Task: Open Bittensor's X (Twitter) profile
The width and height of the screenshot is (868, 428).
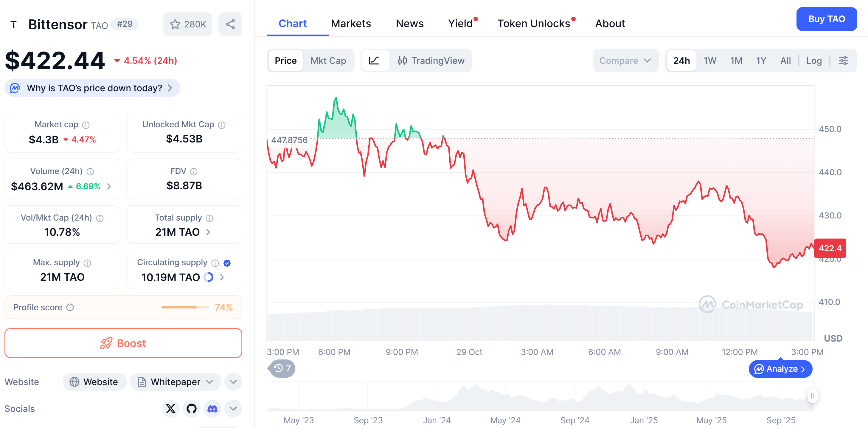Action: [170, 408]
